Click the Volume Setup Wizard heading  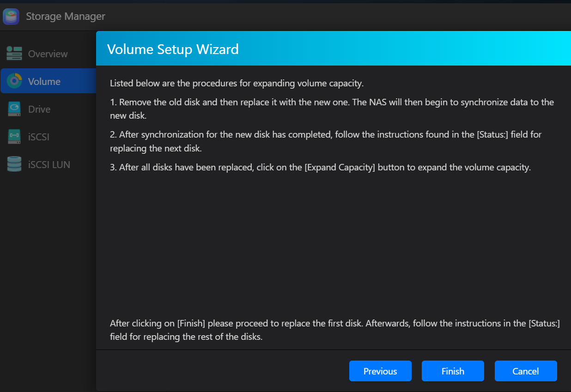click(173, 49)
